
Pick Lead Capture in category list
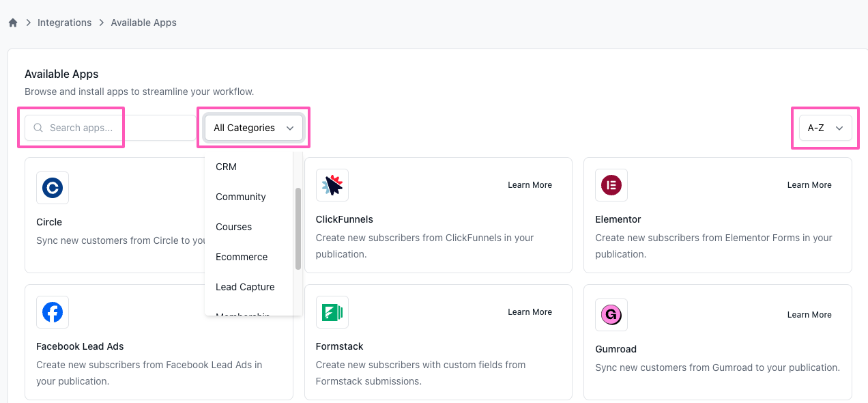coord(245,287)
